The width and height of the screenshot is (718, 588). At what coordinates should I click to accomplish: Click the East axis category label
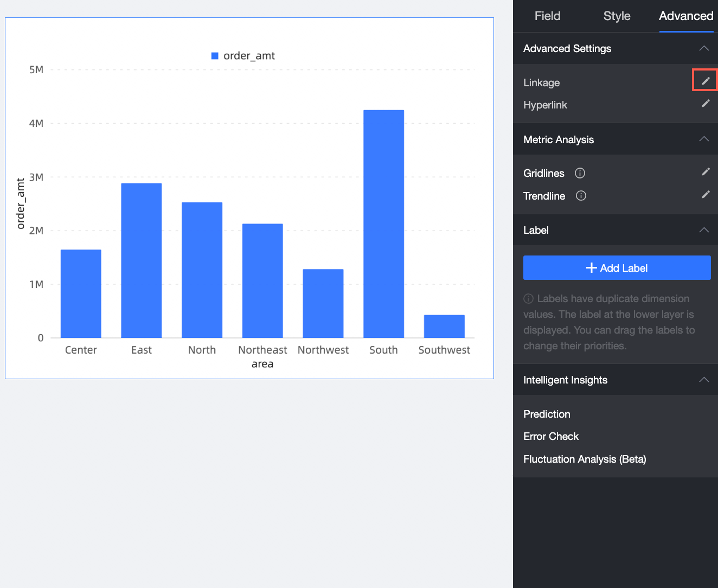tap(142, 350)
